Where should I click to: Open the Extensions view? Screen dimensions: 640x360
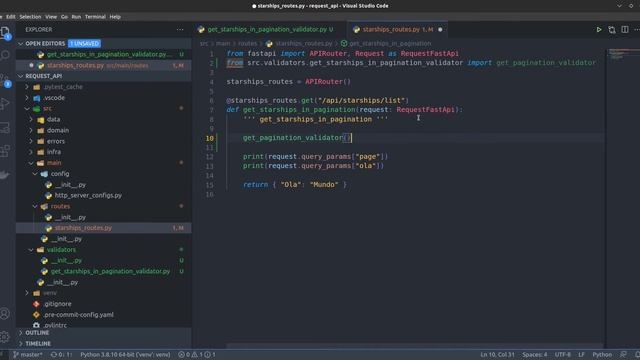5,151
